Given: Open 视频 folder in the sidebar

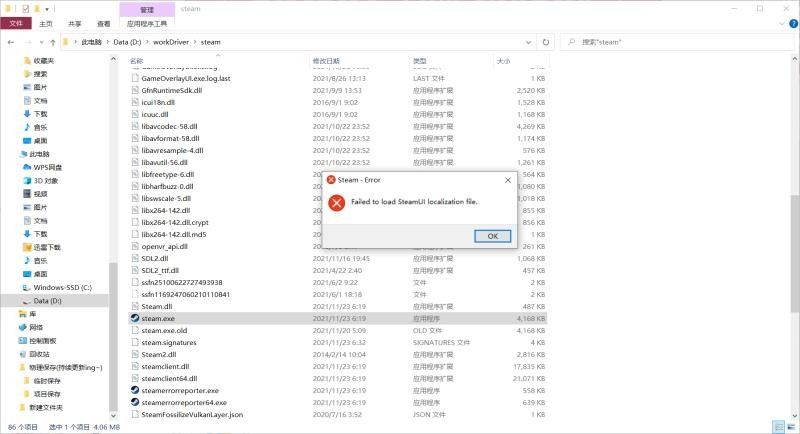Looking at the screenshot, I should click(40, 194).
